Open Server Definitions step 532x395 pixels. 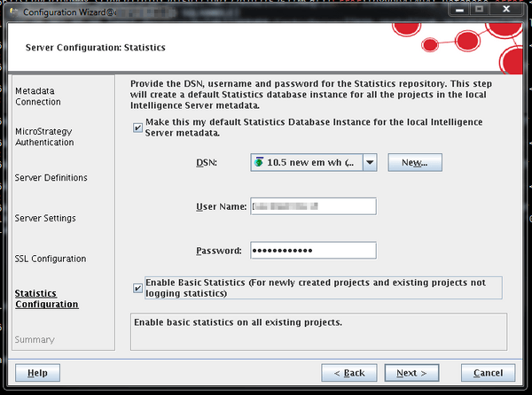click(x=51, y=178)
